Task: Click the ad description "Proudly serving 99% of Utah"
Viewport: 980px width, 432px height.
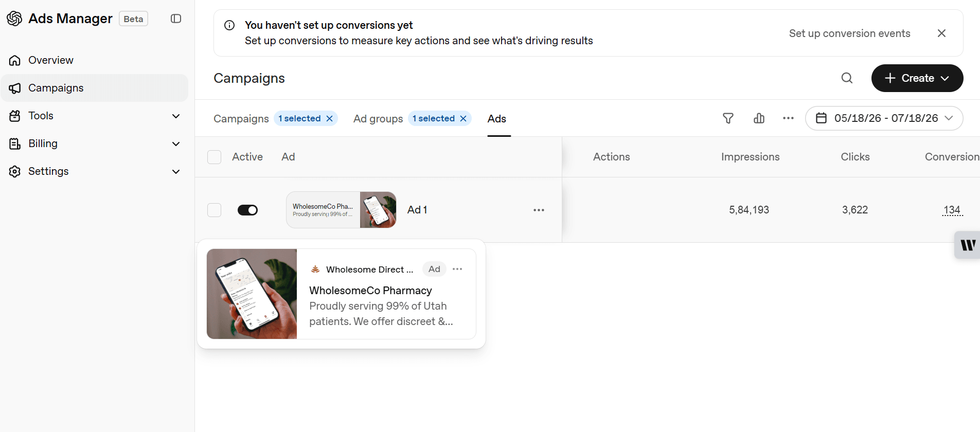Action: point(378,306)
